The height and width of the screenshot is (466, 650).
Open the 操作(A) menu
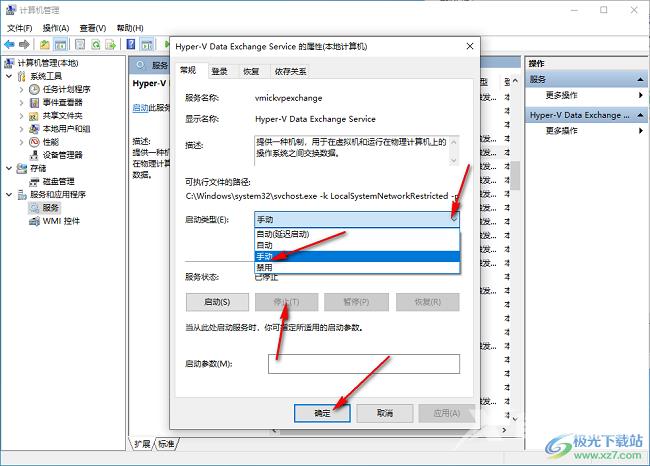pos(56,28)
